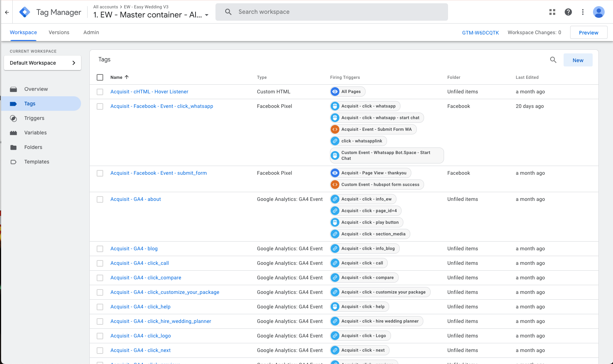Screen dimensions: 613x364
Task: Open the container selector dropdown
Action: pos(151,15)
